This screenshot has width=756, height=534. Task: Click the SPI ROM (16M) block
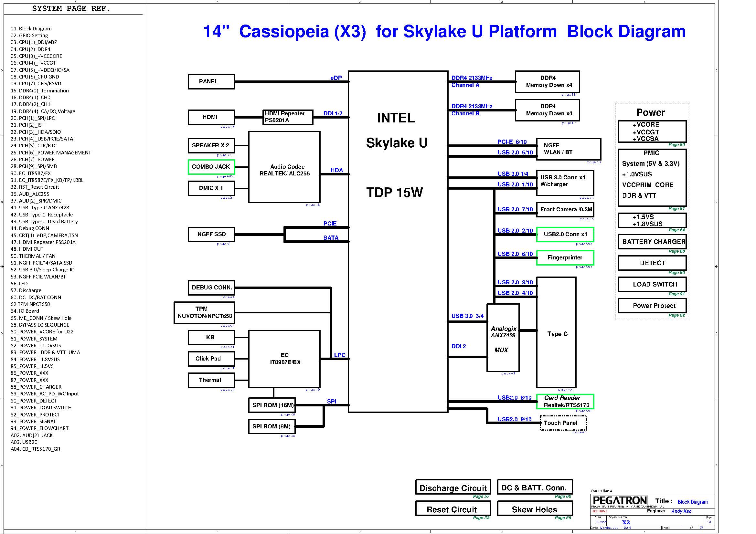[x=272, y=405]
